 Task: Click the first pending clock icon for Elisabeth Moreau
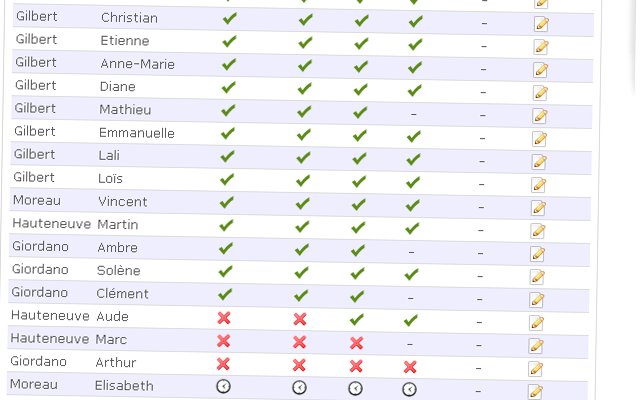point(223,387)
